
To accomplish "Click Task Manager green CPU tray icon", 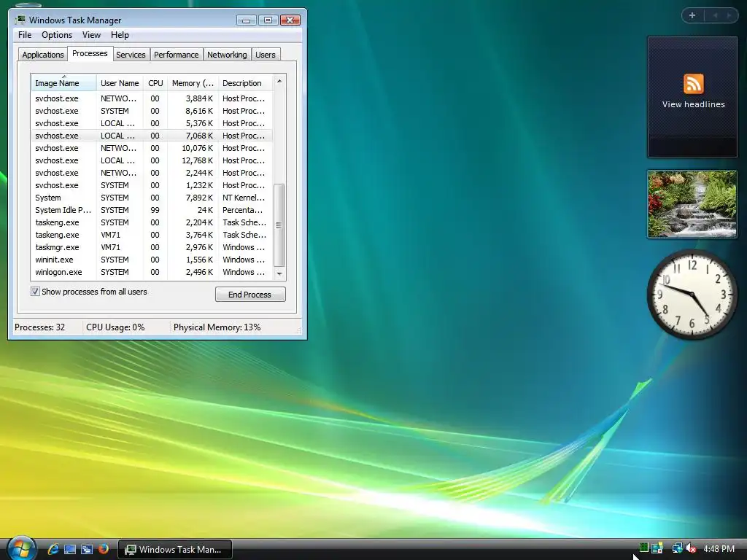I will 643,548.
